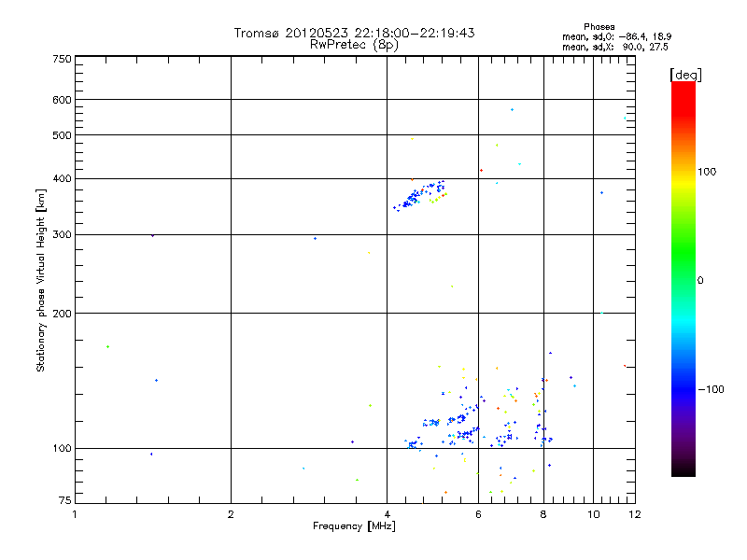Click the 'Phases' header text
Screen dimensions: 747x560
599,27
